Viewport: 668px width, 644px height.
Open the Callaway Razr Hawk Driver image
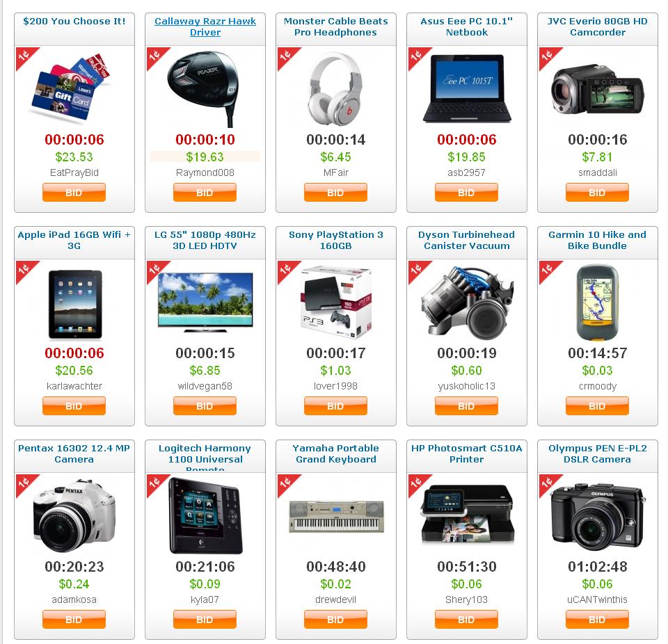click(203, 88)
